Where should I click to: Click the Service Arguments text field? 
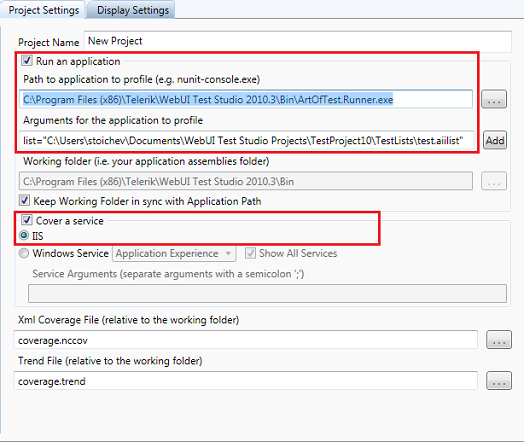[267, 293]
